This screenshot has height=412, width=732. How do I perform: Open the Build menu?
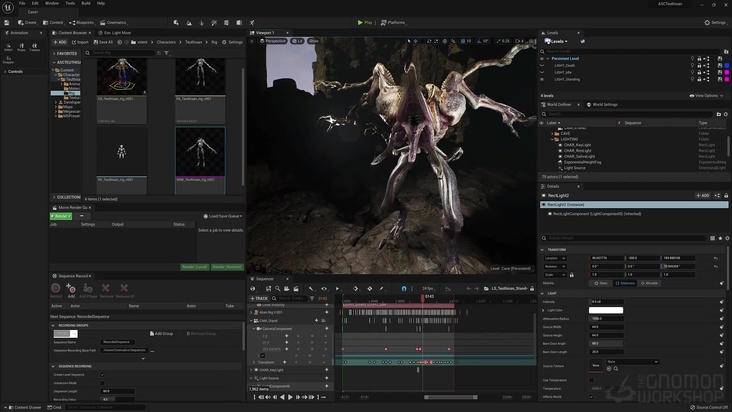(x=86, y=3)
